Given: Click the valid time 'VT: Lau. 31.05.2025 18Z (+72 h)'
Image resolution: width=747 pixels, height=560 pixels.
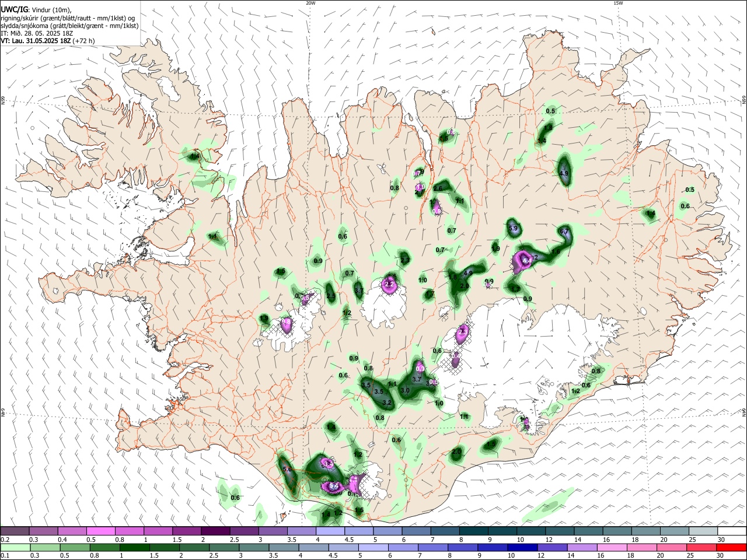Looking at the screenshot, I should coord(48,41).
